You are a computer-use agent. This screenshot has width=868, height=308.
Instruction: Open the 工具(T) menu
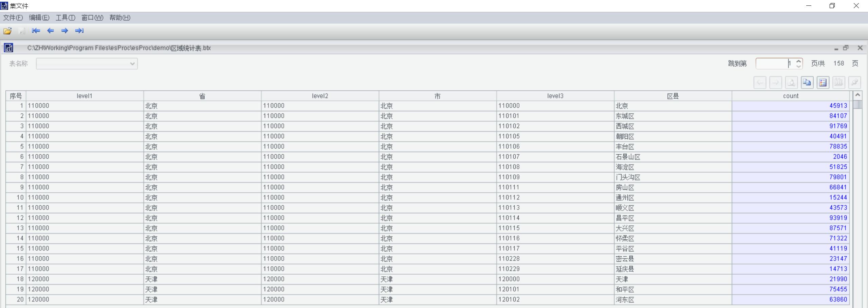coord(65,18)
